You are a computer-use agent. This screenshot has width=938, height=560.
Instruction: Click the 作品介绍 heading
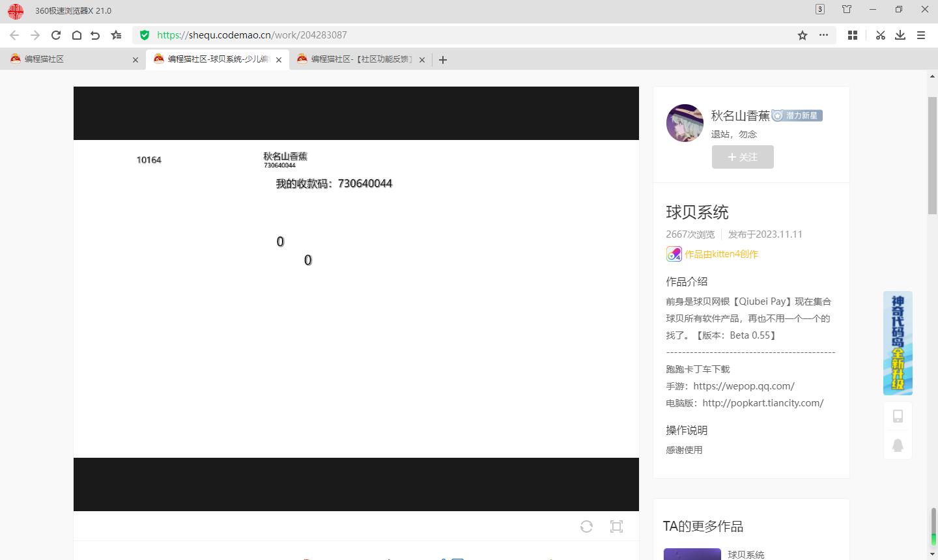687,281
